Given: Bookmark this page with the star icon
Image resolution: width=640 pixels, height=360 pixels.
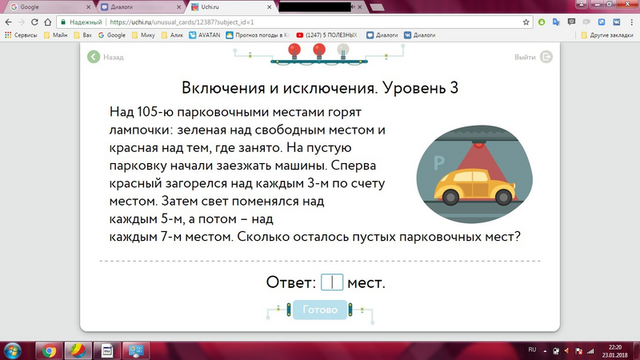Looking at the screenshot, I should click(526, 22).
